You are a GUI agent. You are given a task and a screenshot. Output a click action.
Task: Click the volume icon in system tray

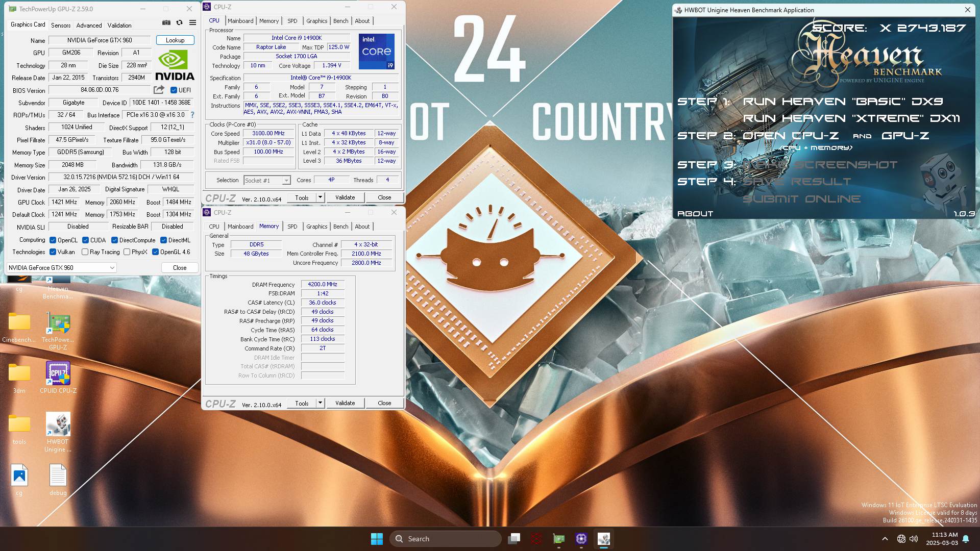pos(914,539)
